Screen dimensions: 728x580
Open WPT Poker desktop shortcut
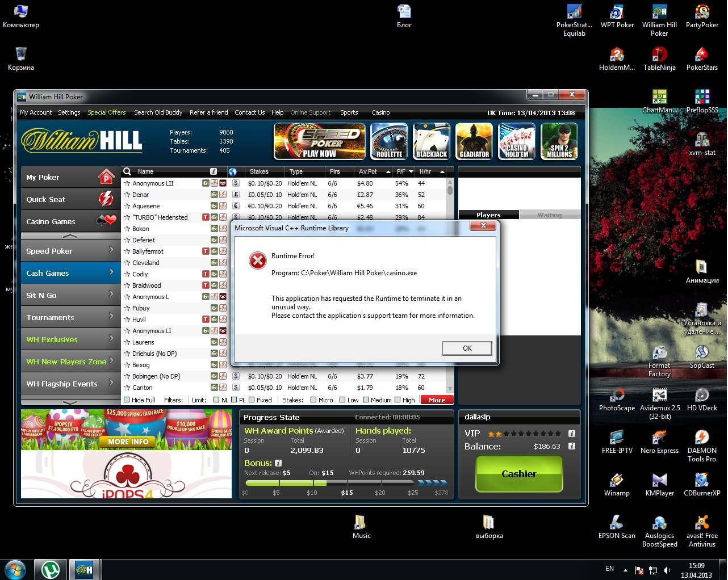pyautogui.click(x=617, y=16)
